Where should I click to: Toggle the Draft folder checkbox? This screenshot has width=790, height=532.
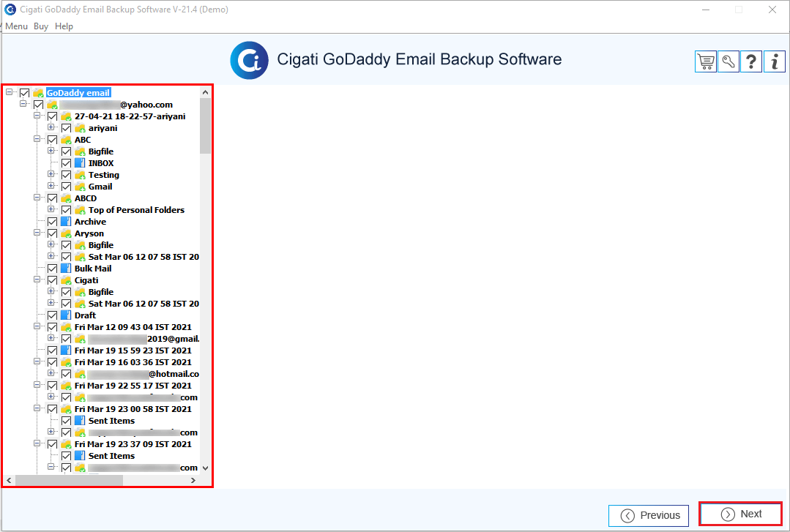[x=53, y=315]
